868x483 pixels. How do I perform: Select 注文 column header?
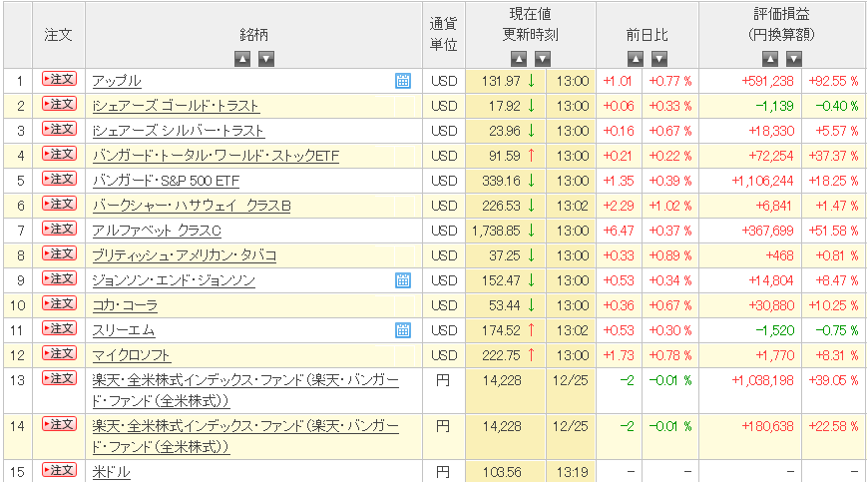[59, 34]
